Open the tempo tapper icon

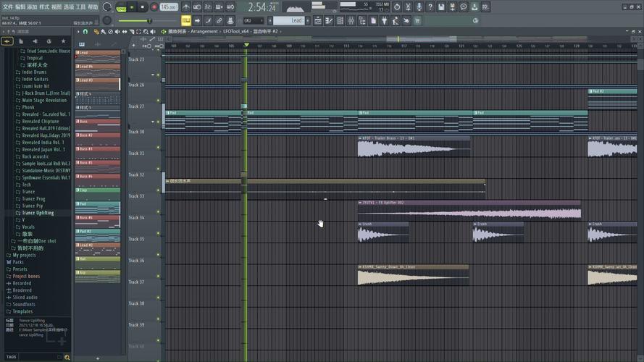[396, 20]
